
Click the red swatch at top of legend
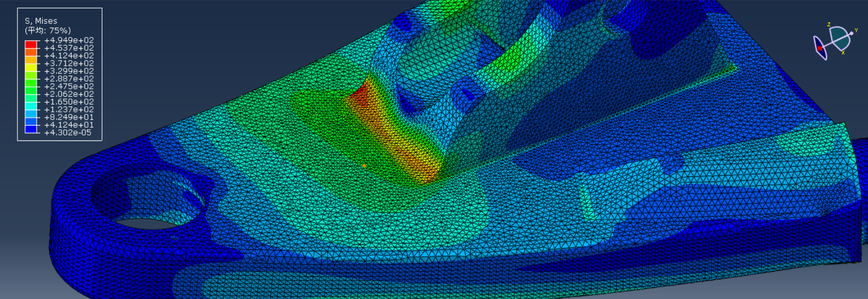pyautogui.click(x=31, y=44)
